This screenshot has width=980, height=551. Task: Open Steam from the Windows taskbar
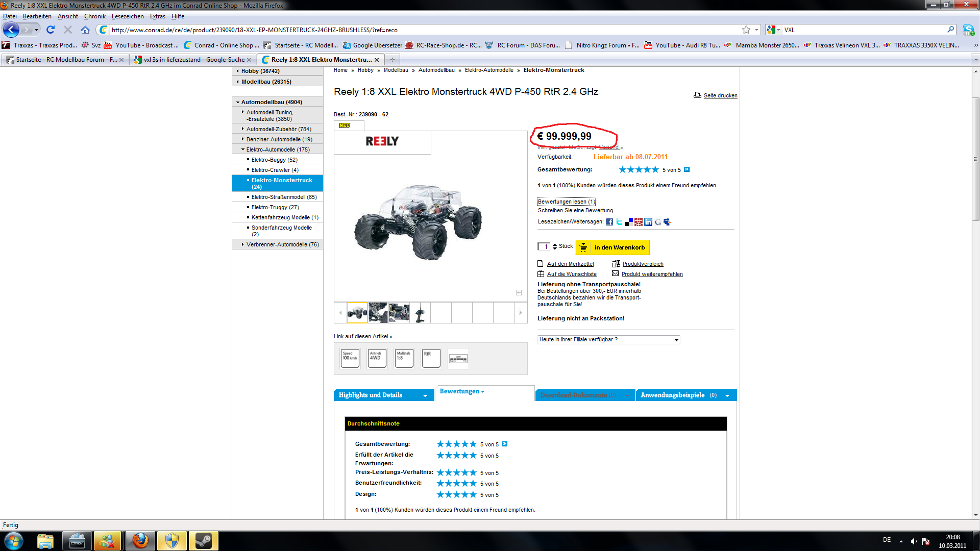click(203, 541)
